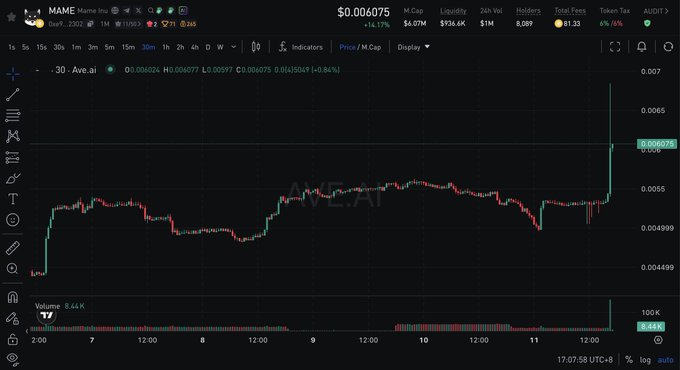Open the chart settings gear icon near the time axis
This screenshot has height=370, width=680.
[x=658, y=340]
